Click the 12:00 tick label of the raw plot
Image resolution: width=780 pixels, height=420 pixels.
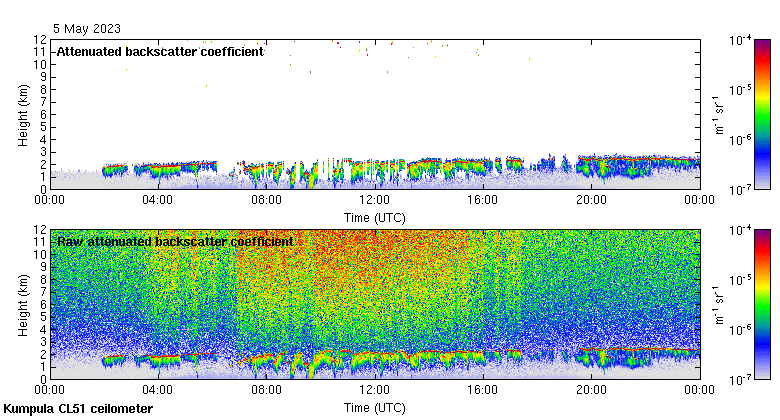pyautogui.click(x=375, y=390)
